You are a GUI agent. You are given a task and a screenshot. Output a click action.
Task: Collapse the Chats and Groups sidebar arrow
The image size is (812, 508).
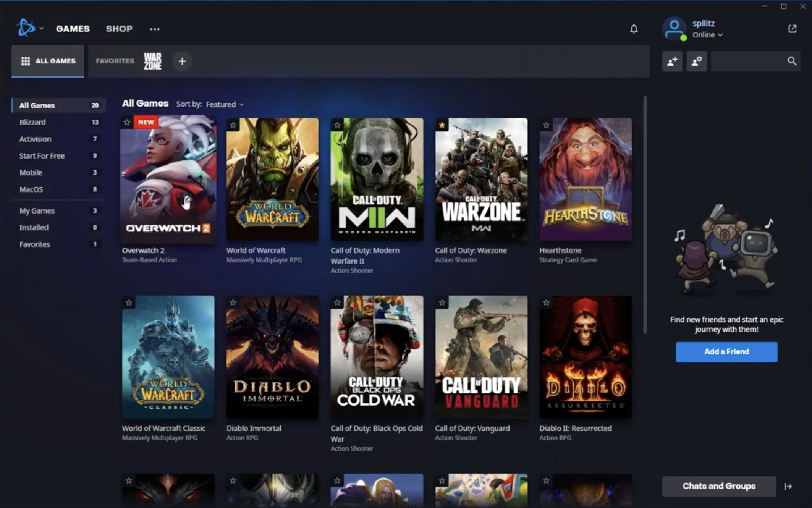[x=788, y=486]
